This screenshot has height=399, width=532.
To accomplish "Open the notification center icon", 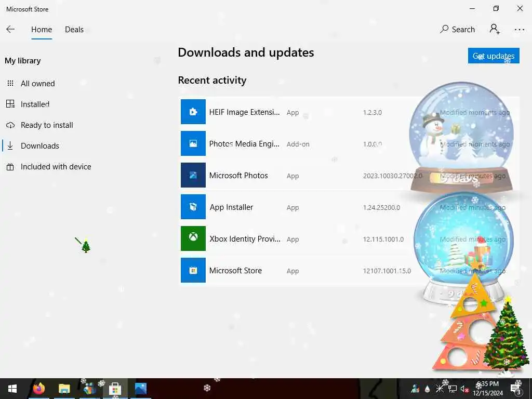I will (516, 389).
